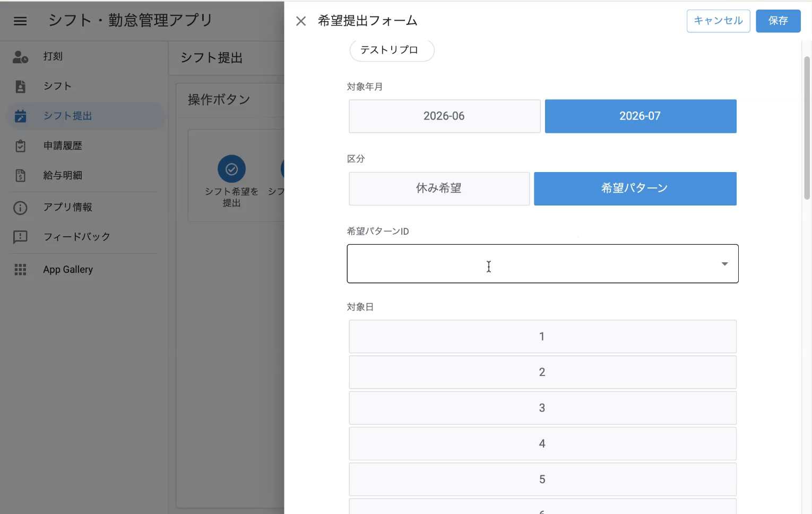Image resolution: width=812 pixels, height=514 pixels.
Task: Open 打刻 menu item
Action: click(x=86, y=56)
